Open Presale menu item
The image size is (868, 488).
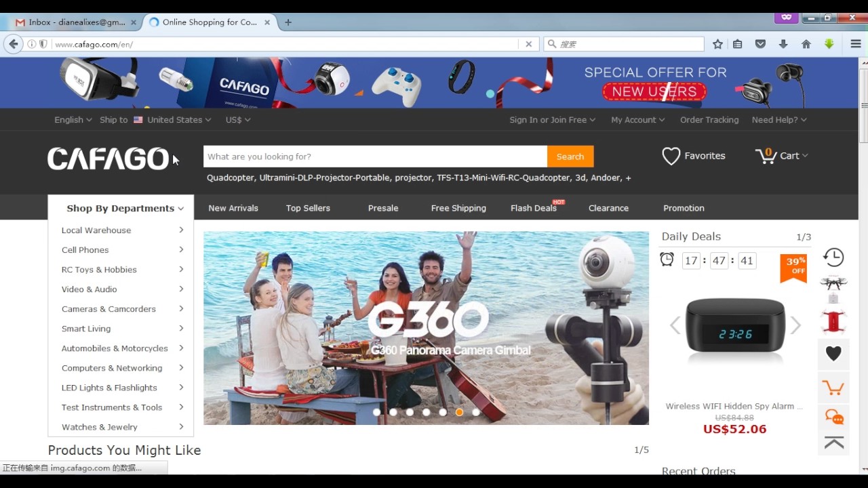click(383, 208)
